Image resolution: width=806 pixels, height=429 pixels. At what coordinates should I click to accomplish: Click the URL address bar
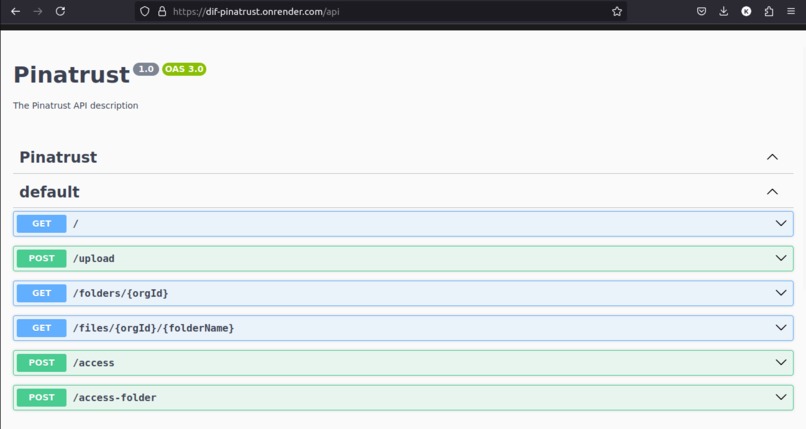380,11
